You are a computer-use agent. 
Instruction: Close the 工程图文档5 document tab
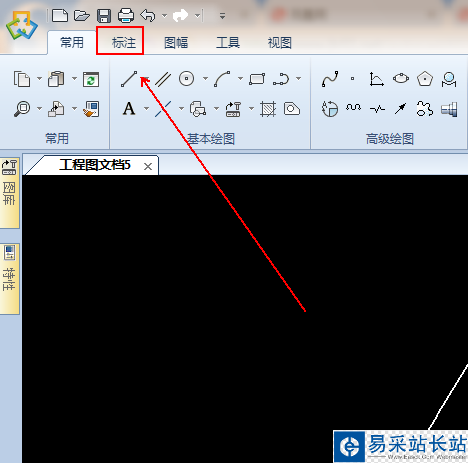click(148, 166)
